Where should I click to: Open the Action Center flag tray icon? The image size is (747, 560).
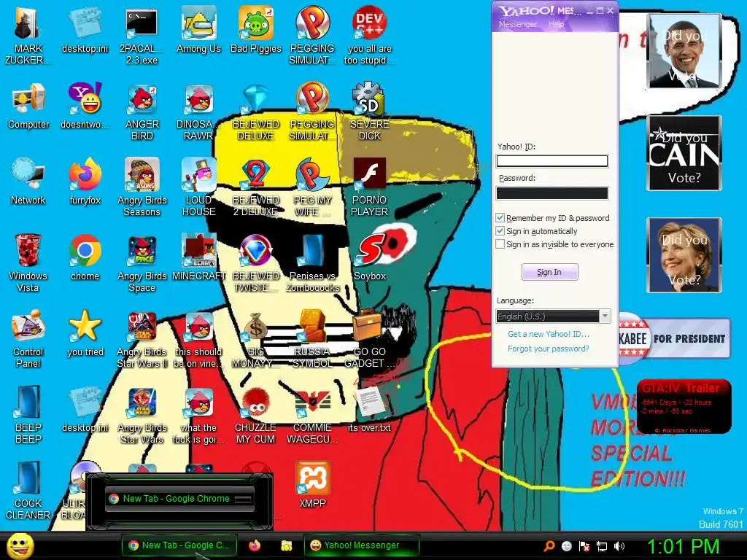click(x=584, y=546)
